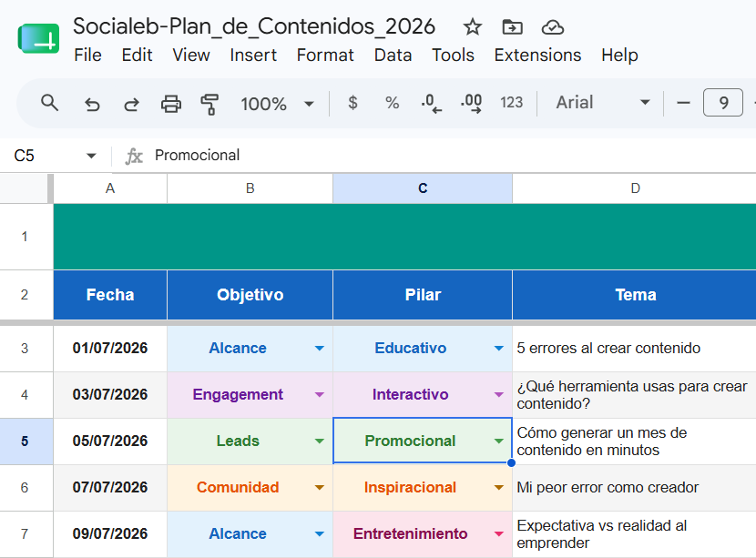
Task: Open the Educativo dropdown arrow
Action: [499, 349]
